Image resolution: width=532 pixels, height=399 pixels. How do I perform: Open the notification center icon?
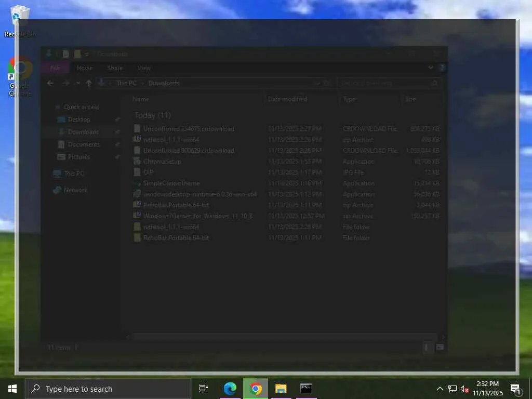click(515, 389)
